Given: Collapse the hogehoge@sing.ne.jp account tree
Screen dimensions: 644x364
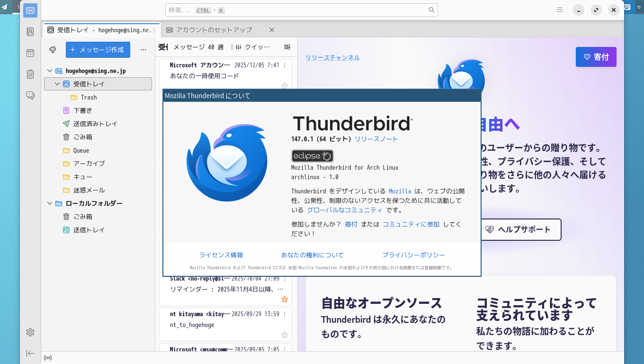Looking at the screenshot, I should (50, 71).
